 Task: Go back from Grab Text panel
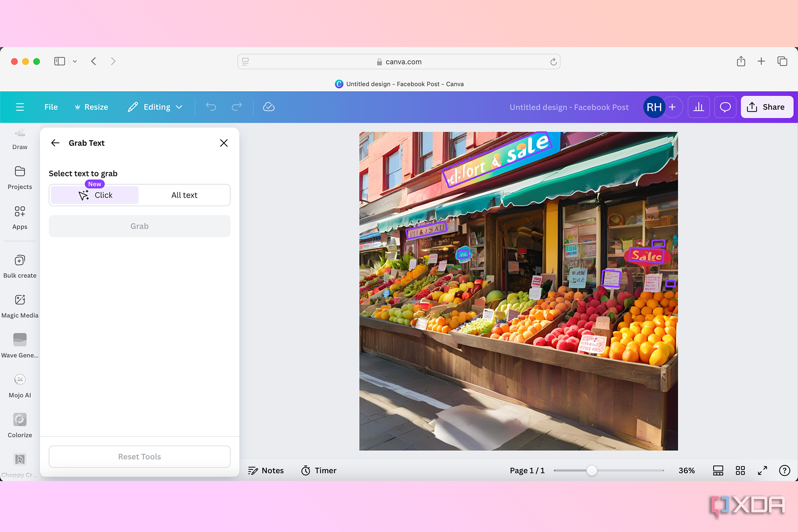55,143
